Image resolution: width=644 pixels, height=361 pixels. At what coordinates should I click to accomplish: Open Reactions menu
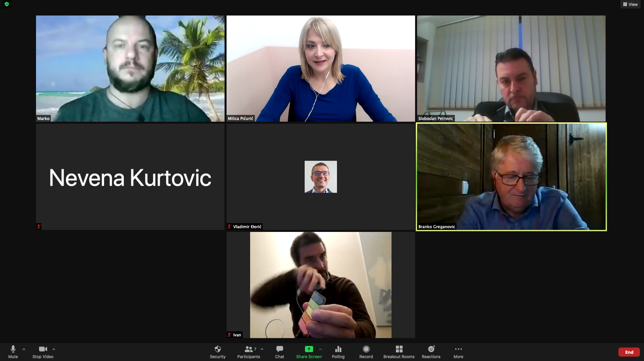pyautogui.click(x=431, y=352)
